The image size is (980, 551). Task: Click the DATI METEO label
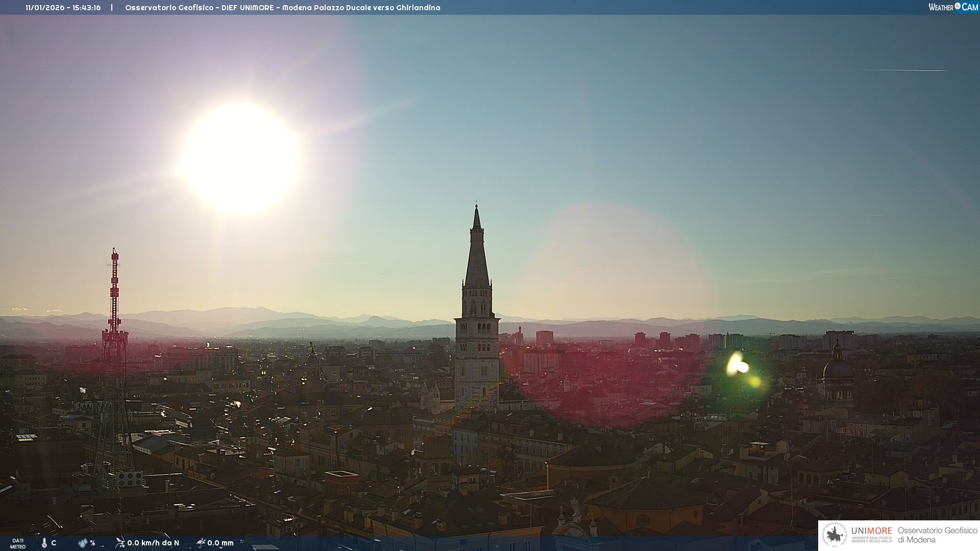[18, 543]
